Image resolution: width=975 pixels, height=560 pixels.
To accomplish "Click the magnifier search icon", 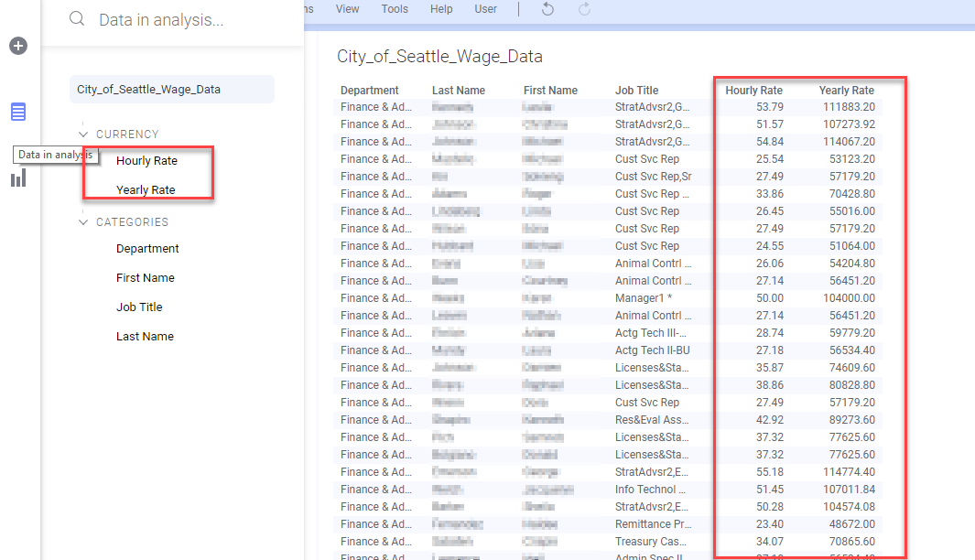I will (78, 19).
